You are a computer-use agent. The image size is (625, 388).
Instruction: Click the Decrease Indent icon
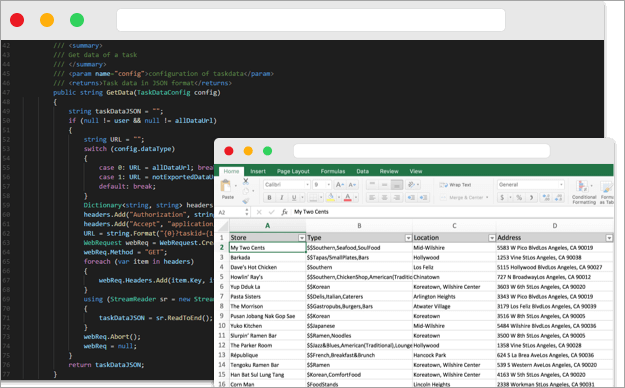click(x=411, y=197)
